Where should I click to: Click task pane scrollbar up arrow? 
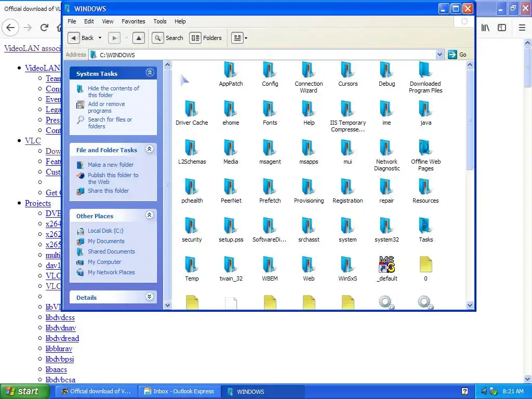point(168,64)
